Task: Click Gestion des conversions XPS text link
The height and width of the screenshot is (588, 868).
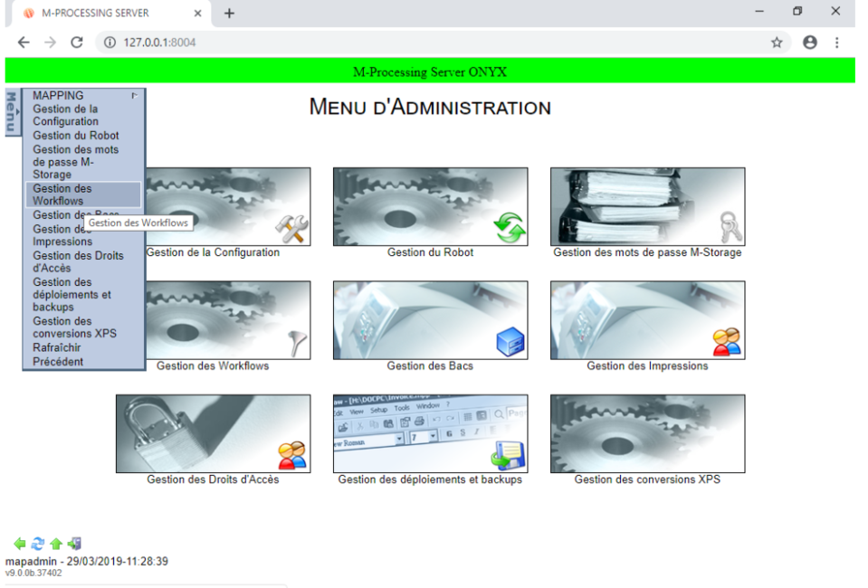Action: 647,479
